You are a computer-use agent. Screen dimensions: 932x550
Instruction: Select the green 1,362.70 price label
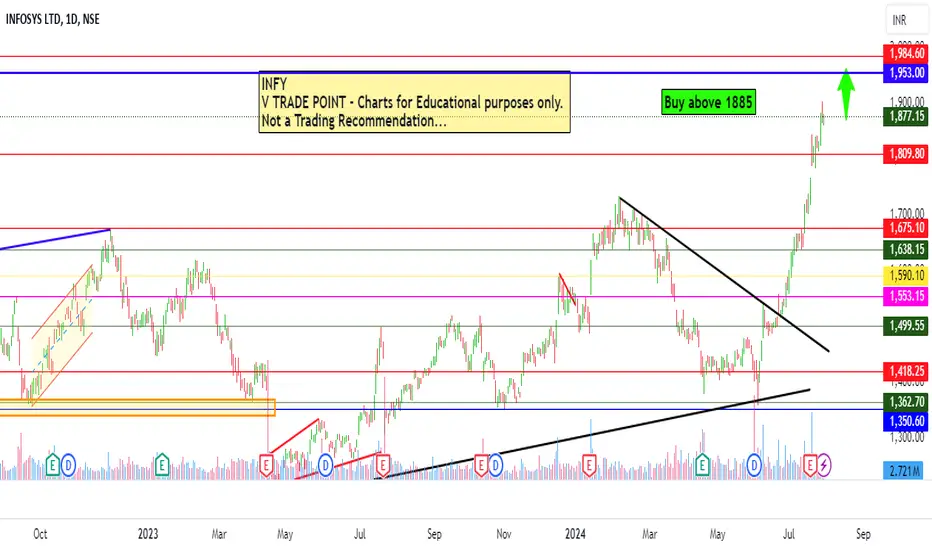(906, 402)
